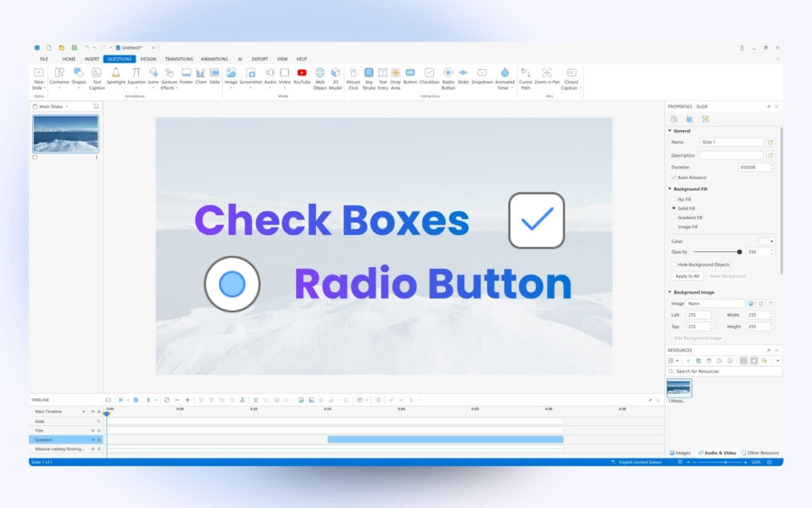Toggle visibility of the Question track

pyautogui.click(x=93, y=440)
